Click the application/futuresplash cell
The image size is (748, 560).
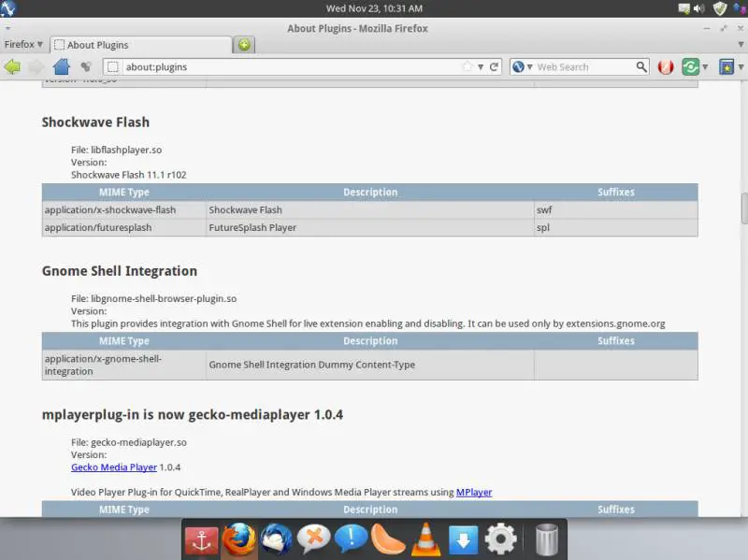[124, 227]
